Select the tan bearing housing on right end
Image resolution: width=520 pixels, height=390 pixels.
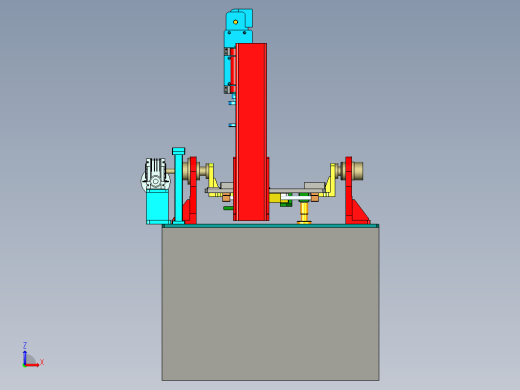tap(357, 171)
